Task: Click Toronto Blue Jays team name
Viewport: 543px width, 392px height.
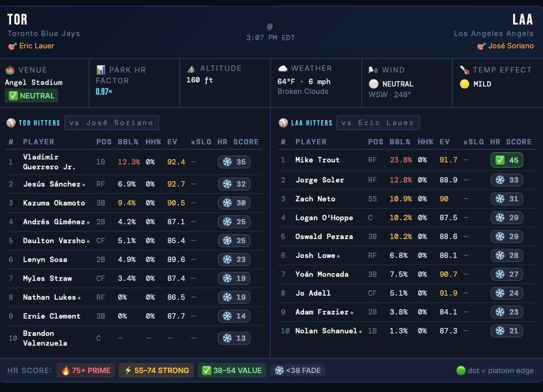Action: coord(43,33)
